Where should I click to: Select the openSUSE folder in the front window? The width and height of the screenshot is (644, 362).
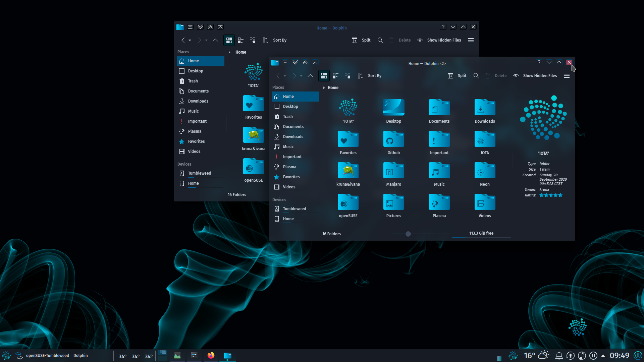348,205
